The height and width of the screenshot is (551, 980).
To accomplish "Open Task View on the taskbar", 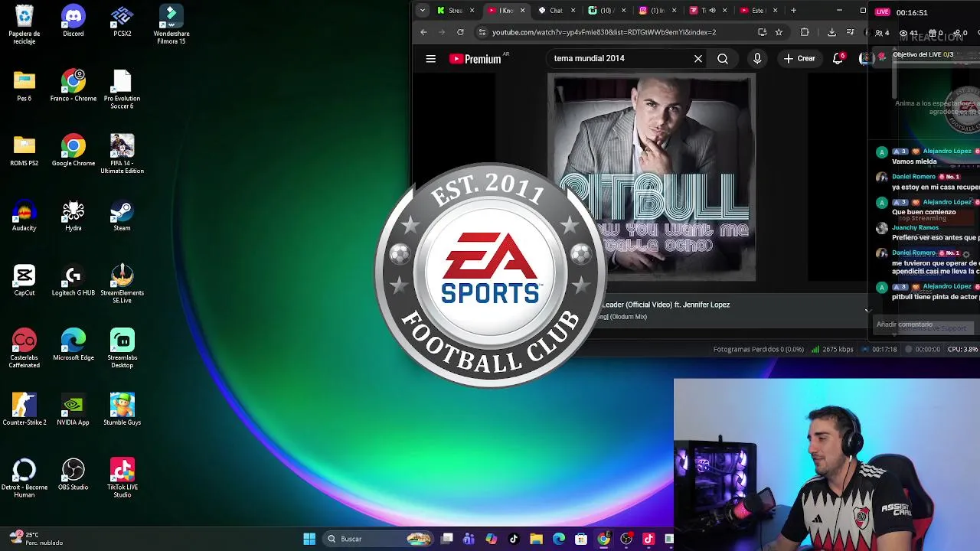I will coord(447,539).
